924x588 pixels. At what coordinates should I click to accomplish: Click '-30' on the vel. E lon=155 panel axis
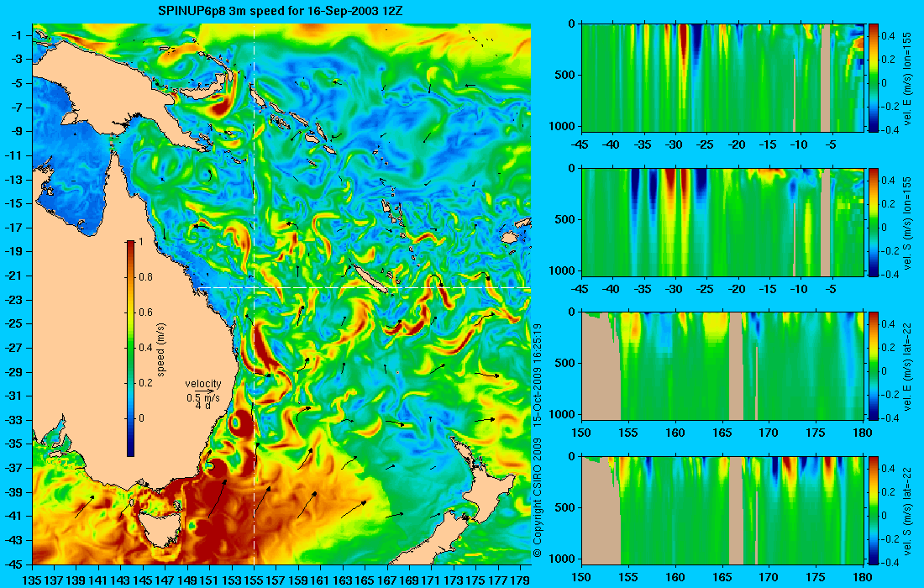pos(674,145)
